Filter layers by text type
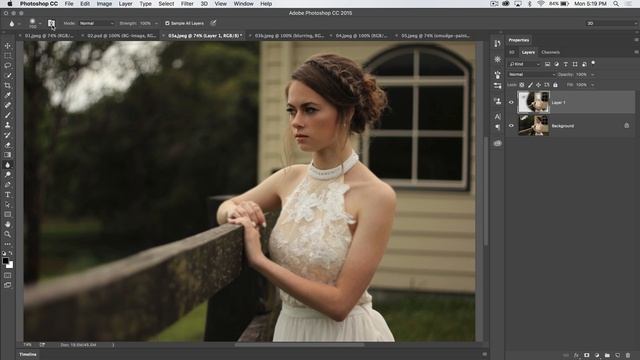Viewport: 640px width, 360px height. (566, 64)
